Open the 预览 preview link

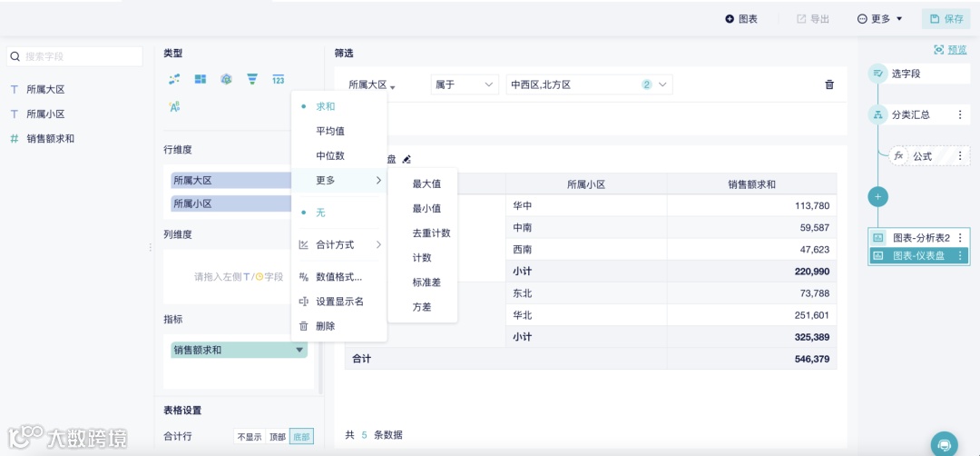(957, 50)
